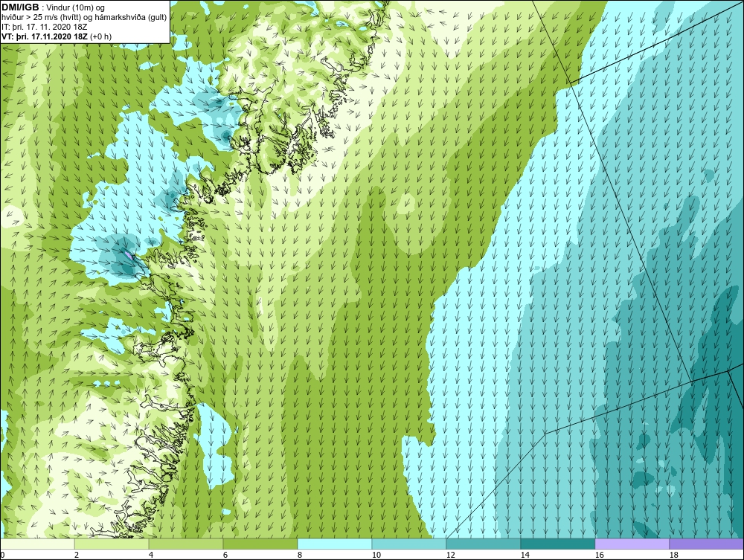The width and height of the screenshot is (744, 560).
Task: Click the 16–18 m/s lavender legend swatch
Action: click(632, 544)
